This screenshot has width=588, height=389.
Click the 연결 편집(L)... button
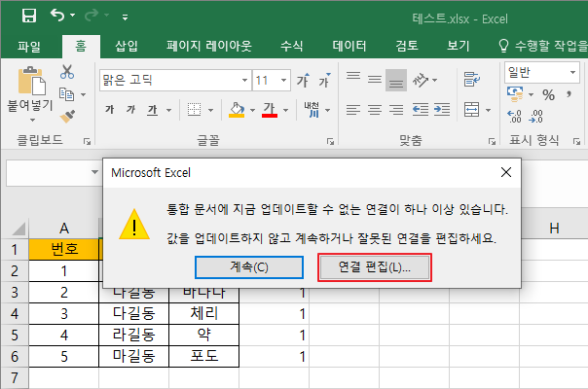(375, 267)
